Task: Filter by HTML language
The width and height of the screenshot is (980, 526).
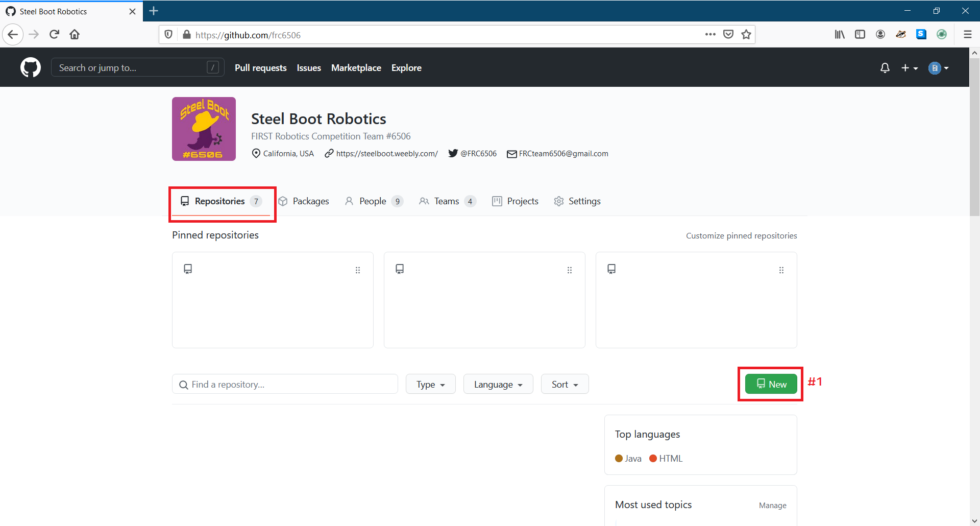Action: pyautogui.click(x=666, y=459)
